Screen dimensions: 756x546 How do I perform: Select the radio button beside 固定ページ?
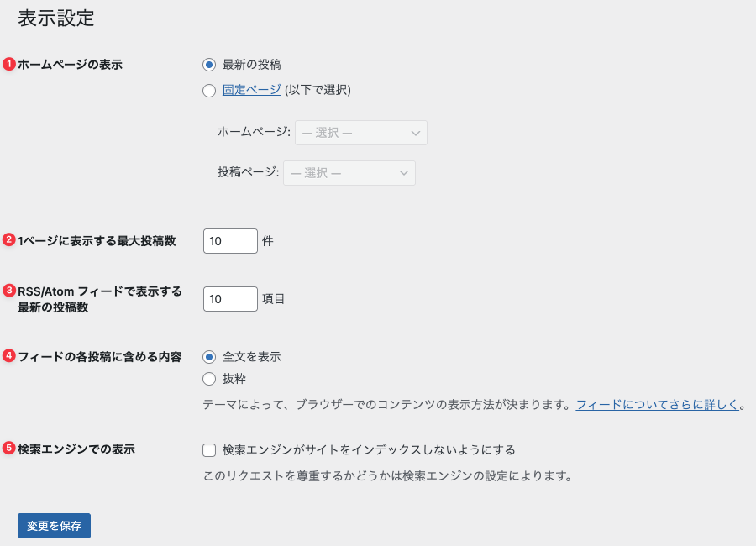point(209,91)
